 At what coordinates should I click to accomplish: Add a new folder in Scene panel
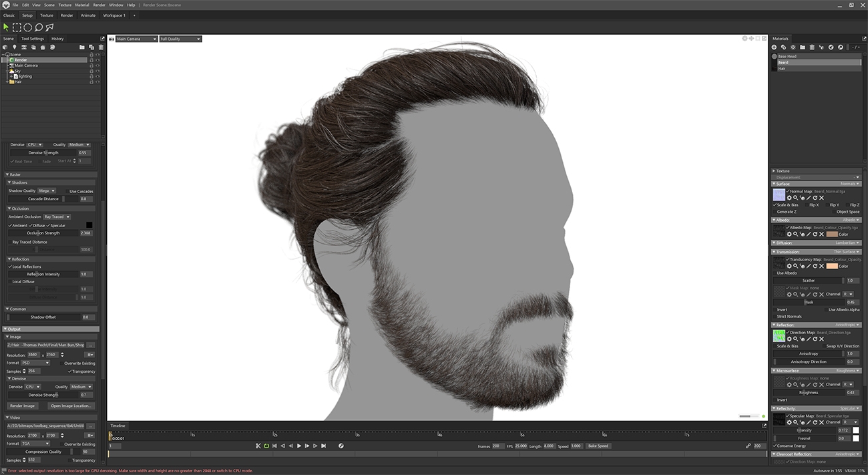82,47
